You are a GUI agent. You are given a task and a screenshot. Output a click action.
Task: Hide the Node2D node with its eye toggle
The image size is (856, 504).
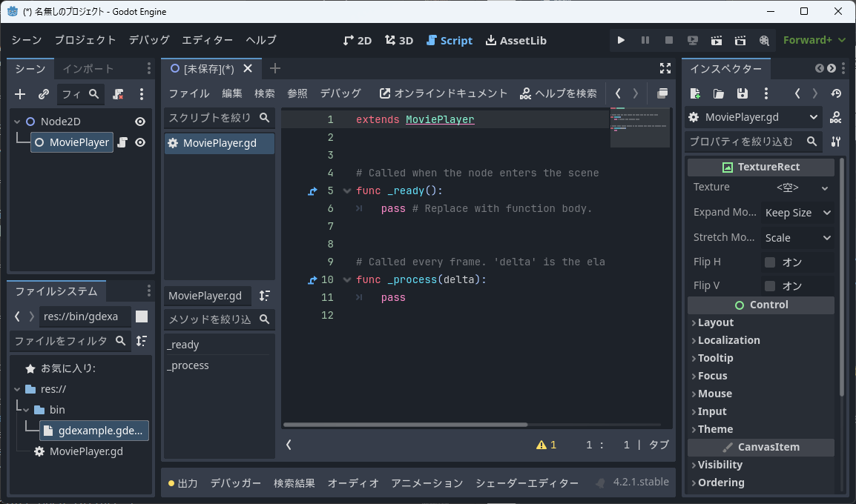pos(139,120)
